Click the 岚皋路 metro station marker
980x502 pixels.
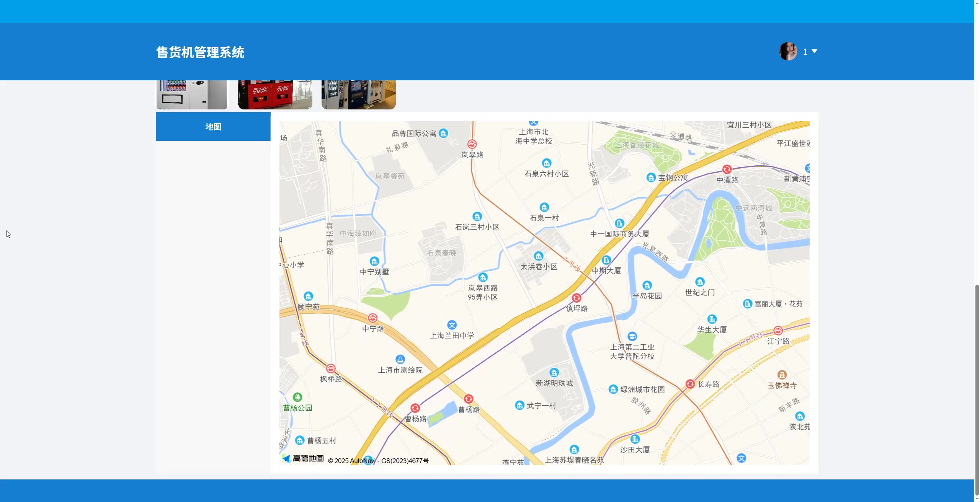click(472, 144)
